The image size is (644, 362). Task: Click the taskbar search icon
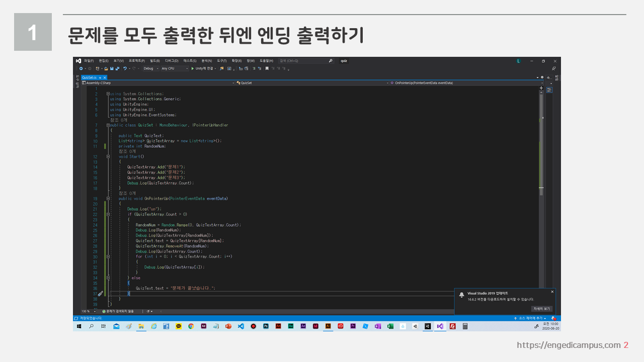click(91, 326)
